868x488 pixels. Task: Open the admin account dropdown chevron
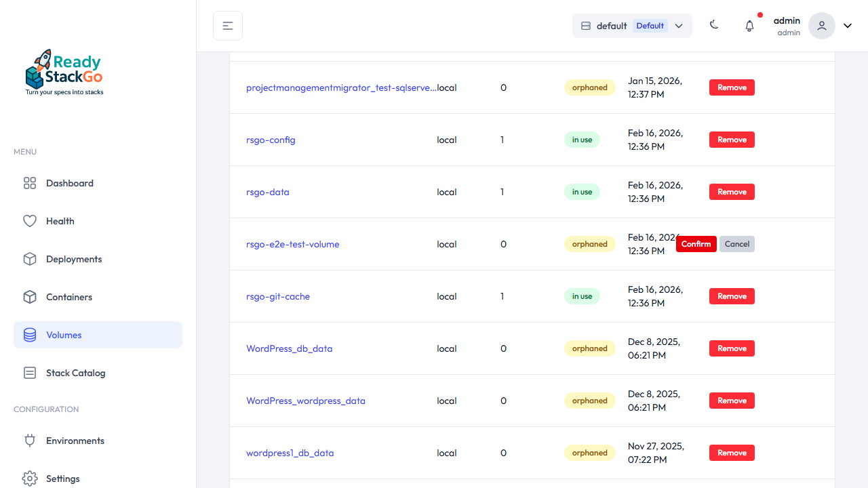[847, 25]
